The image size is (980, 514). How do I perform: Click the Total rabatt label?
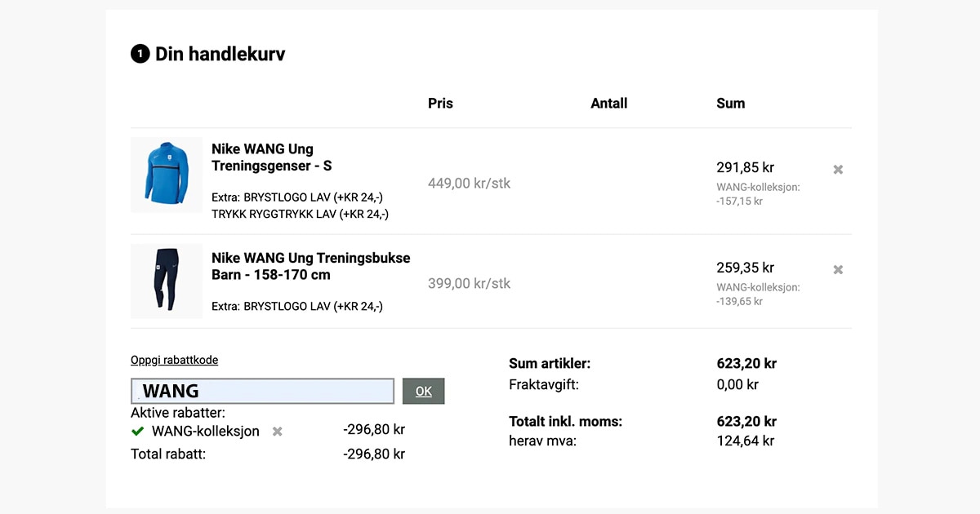pos(168,454)
